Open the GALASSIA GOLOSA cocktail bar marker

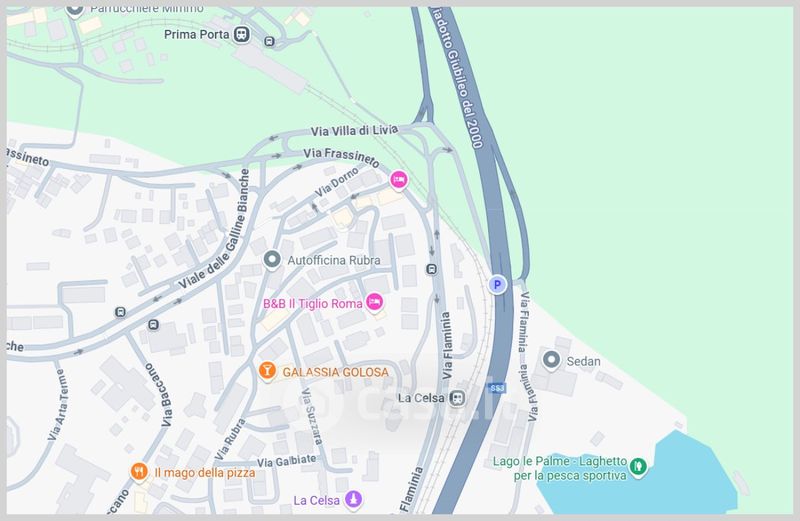[267, 370]
